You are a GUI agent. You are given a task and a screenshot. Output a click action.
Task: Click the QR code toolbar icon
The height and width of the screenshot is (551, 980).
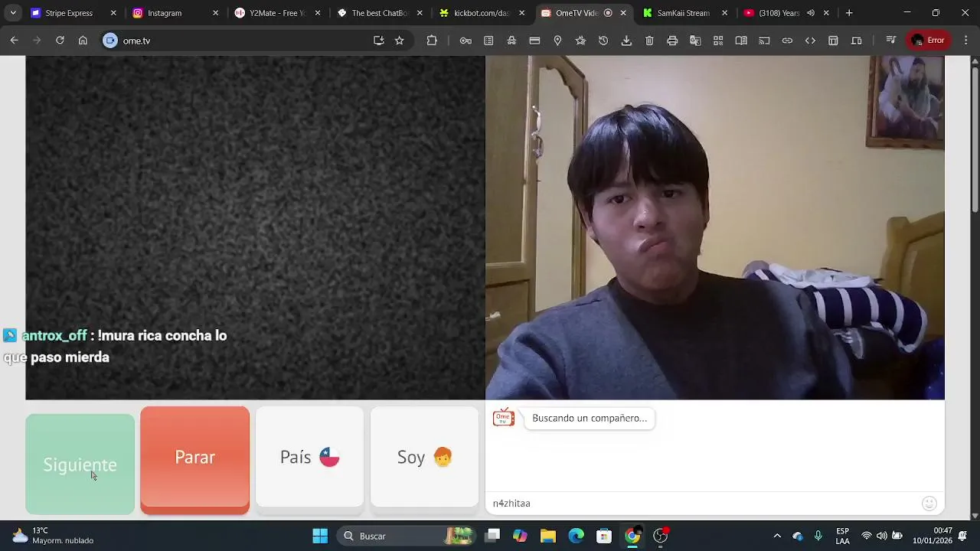(718, 41)
